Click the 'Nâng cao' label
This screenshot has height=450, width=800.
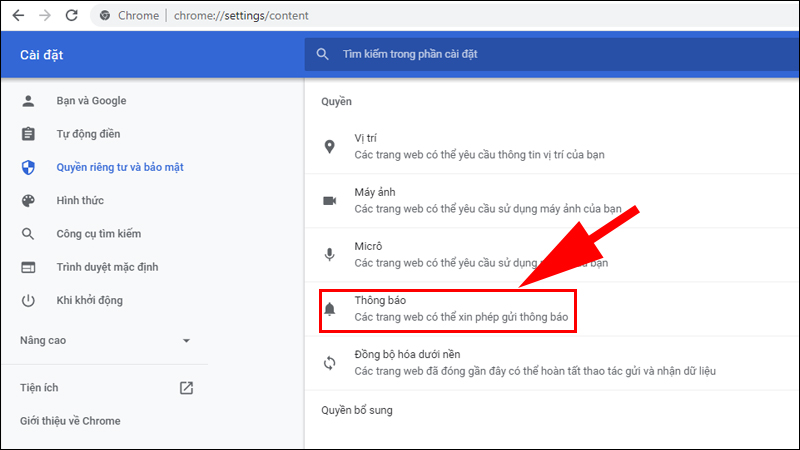pos(43,340)
